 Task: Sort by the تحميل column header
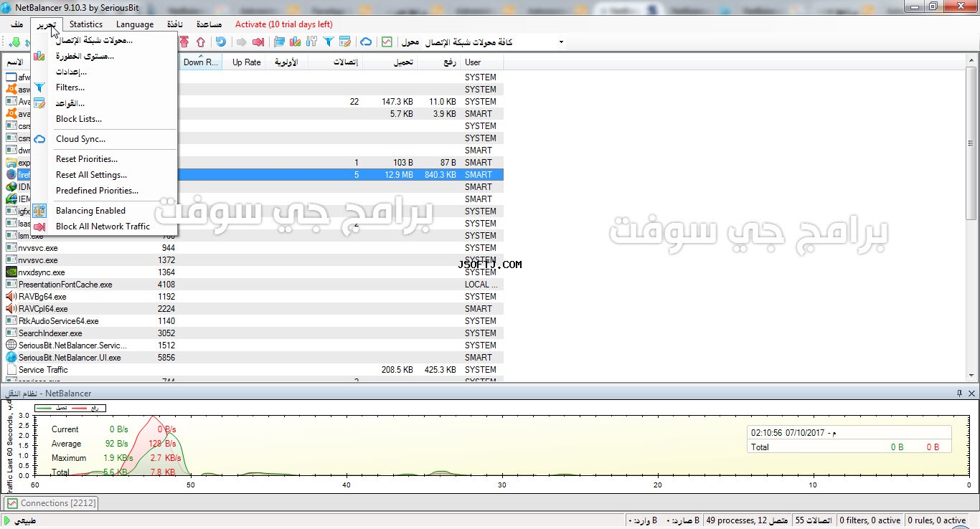point(389,62)
